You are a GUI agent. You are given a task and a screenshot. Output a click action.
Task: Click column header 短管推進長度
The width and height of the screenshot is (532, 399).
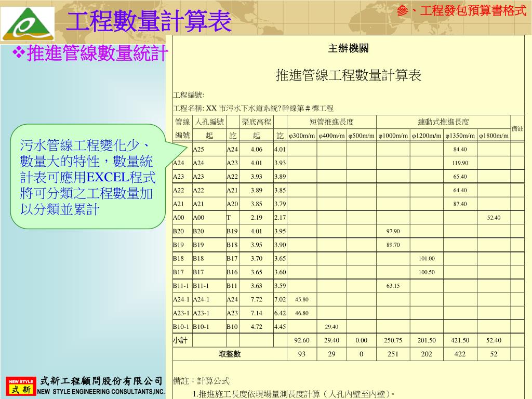click(x=331, y=122)
